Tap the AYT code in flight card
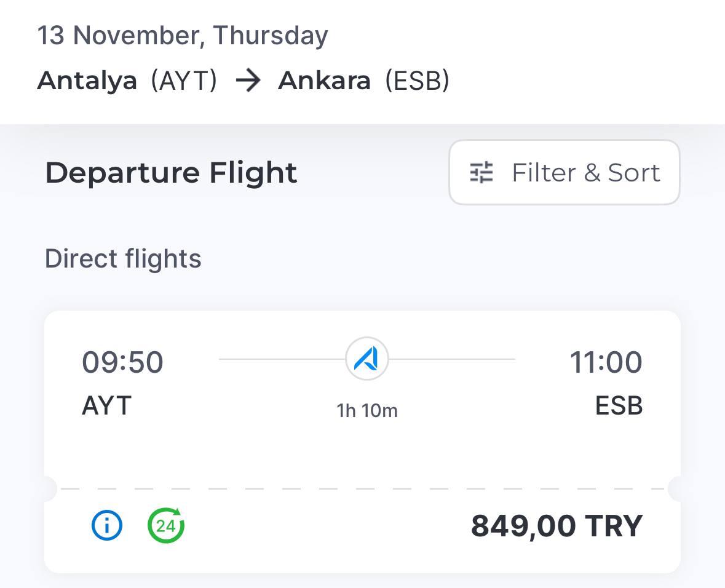This screenshot has width=725, height=588. click(x=107, y=406)
